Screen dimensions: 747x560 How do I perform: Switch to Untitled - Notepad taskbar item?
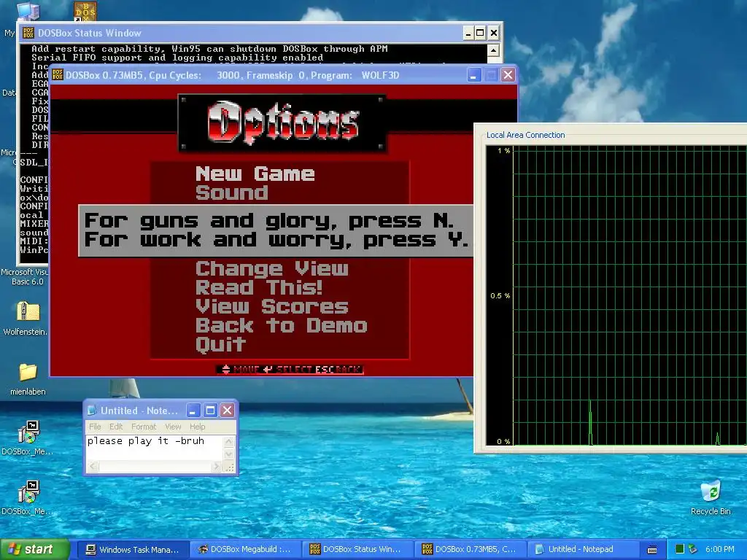581,550
